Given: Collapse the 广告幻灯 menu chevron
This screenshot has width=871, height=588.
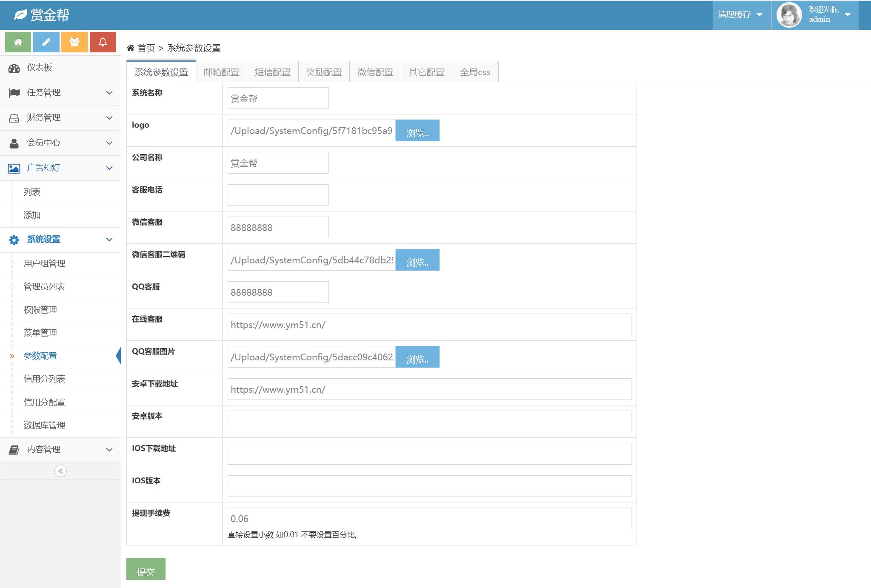Looking at the screenshot, I should pos(109,168).
